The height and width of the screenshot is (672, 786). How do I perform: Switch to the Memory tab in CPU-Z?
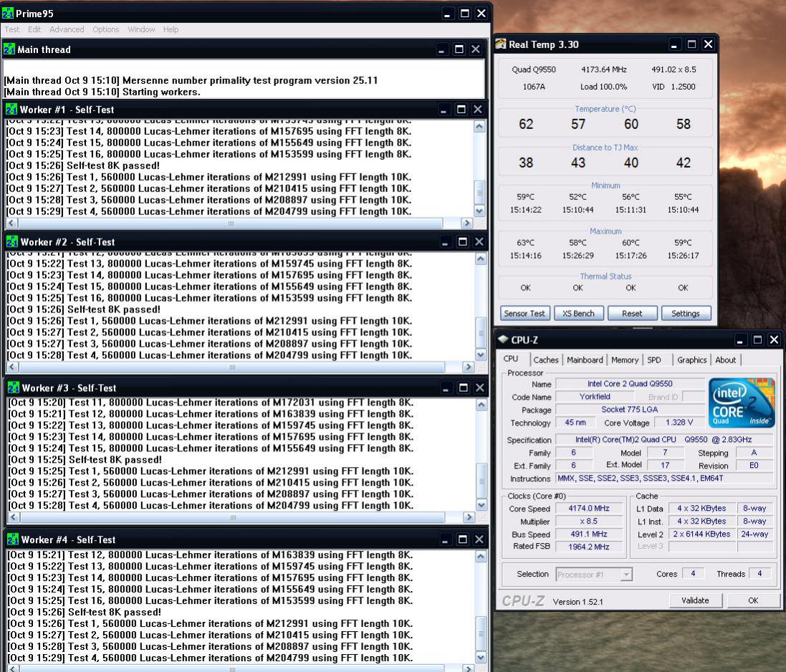click(x=625, y=360)
